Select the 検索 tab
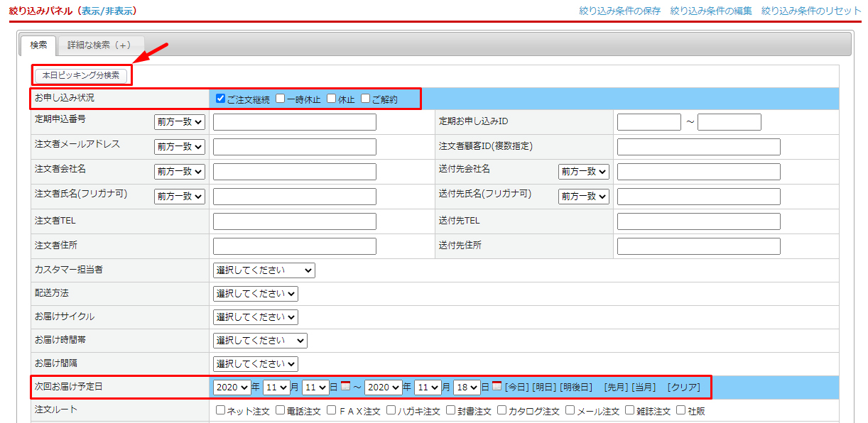Image resolution: width=868 pixels, height=423 pixels. 38,45
